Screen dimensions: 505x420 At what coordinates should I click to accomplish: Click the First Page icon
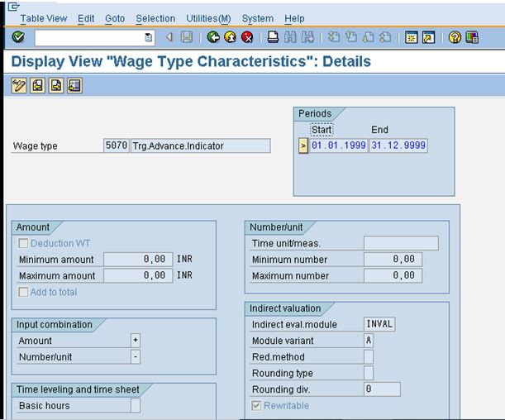(334, 37)
